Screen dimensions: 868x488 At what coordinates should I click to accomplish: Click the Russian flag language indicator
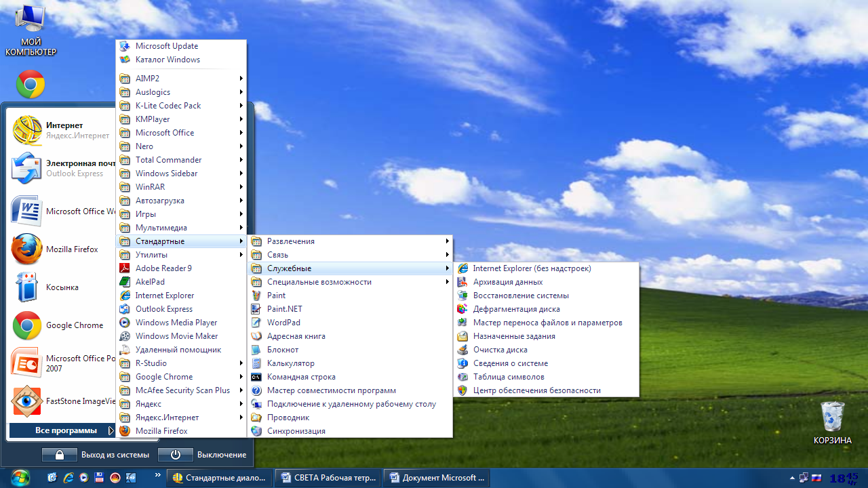816,478
